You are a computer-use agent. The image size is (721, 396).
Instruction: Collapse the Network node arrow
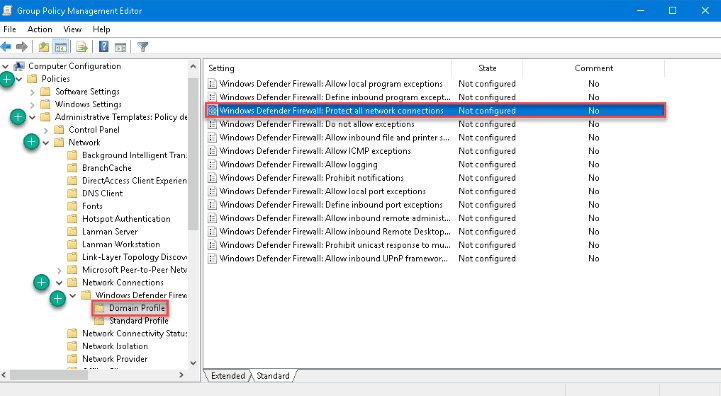[46, 143]
